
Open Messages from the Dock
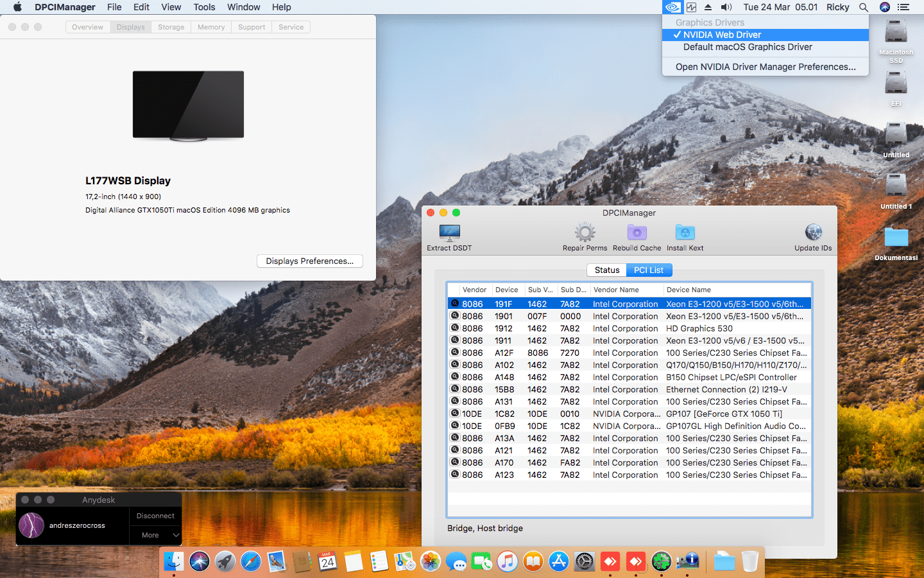point(456,561)
